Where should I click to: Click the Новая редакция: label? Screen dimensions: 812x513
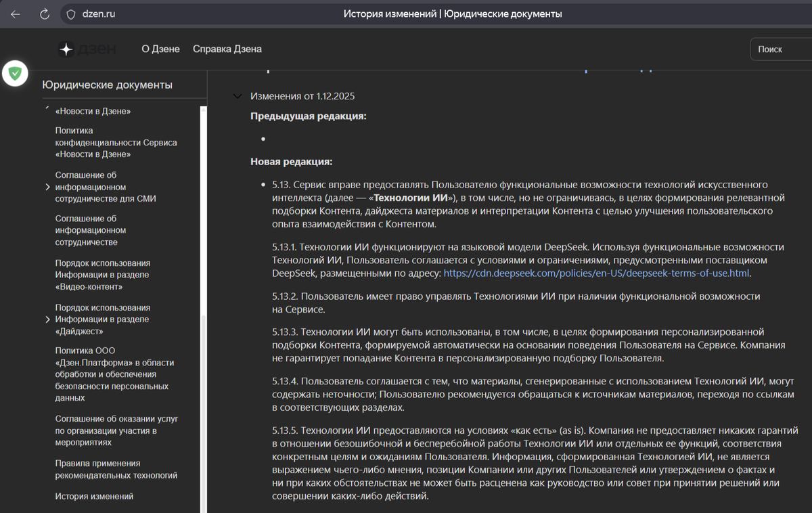coord(291,162)
